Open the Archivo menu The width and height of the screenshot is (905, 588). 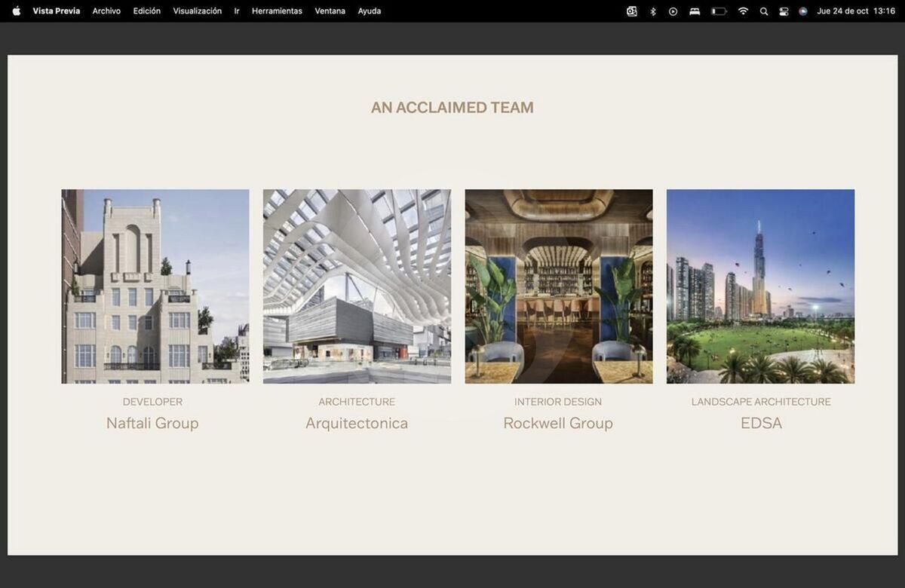pos(106,11)
